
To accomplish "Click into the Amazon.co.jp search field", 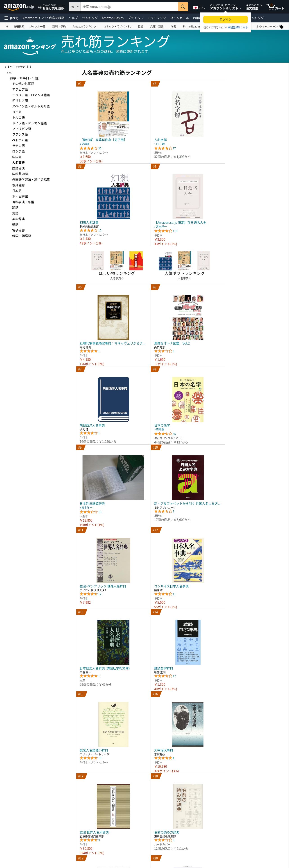I will 129,7.
